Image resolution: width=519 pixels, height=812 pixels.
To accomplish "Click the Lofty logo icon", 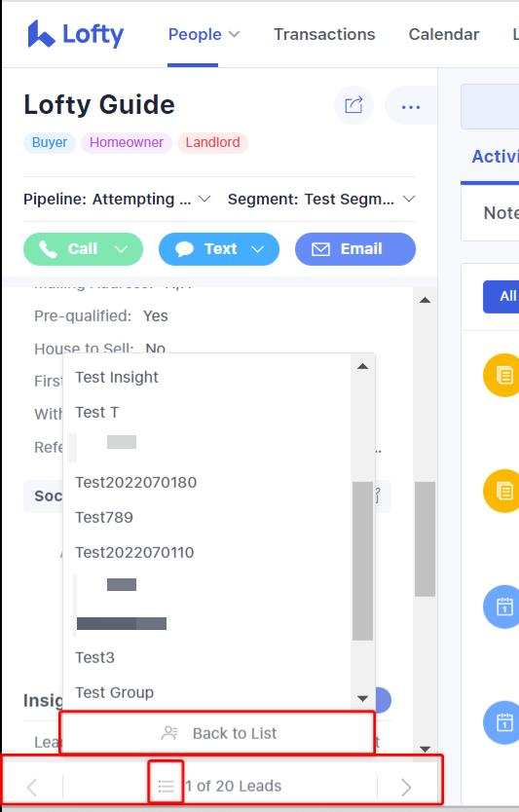I will [x=41, y=34].
